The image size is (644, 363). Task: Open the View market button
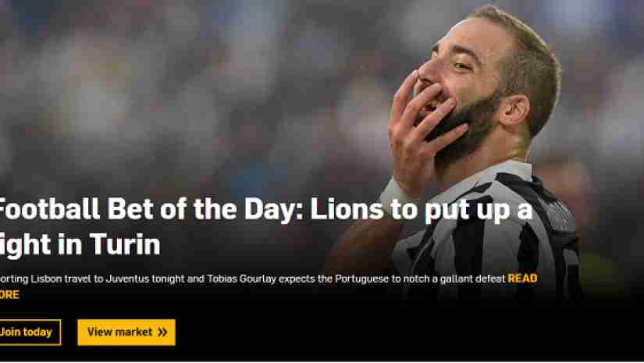coord(126,333)
